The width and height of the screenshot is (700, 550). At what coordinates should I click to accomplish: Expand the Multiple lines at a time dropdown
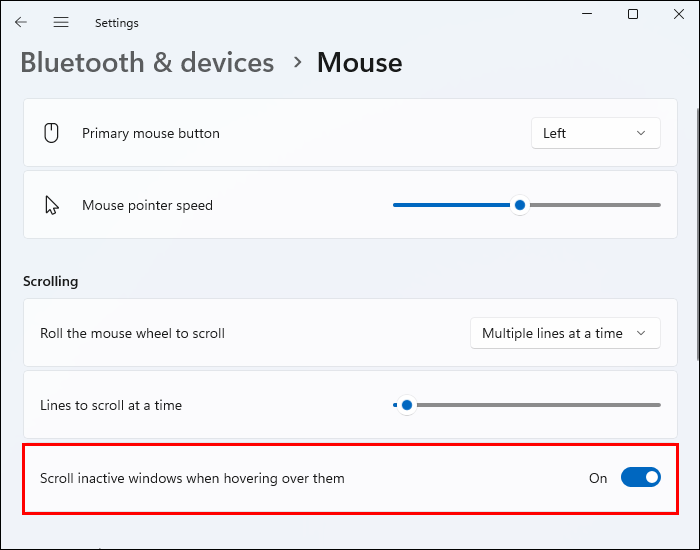click(565, 333)
